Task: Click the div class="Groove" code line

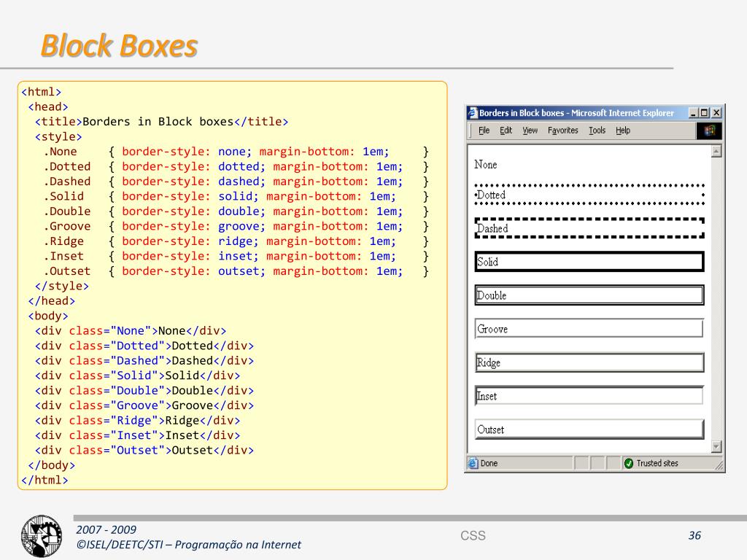Action: pos(144,405)
